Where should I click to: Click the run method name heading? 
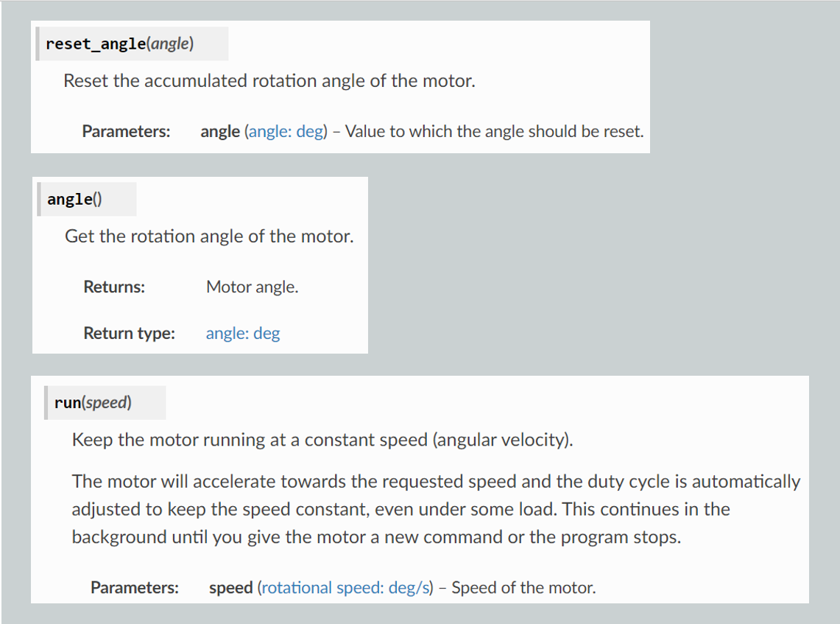(x=68, y=403)
